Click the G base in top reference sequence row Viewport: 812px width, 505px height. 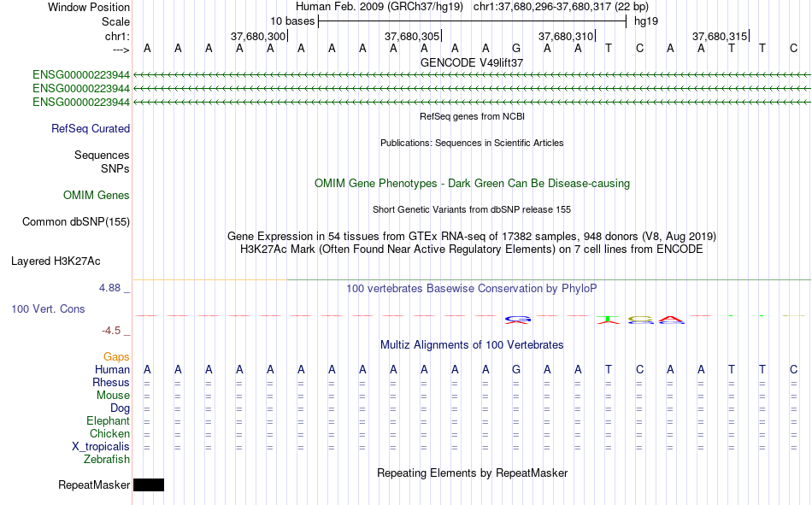click(516, 48)
